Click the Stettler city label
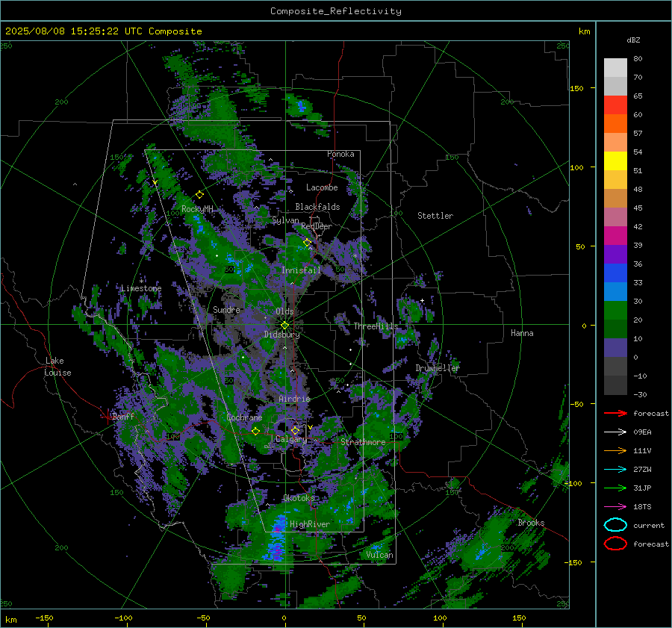This screenshot has height=628, width=672. pos(435,216)
